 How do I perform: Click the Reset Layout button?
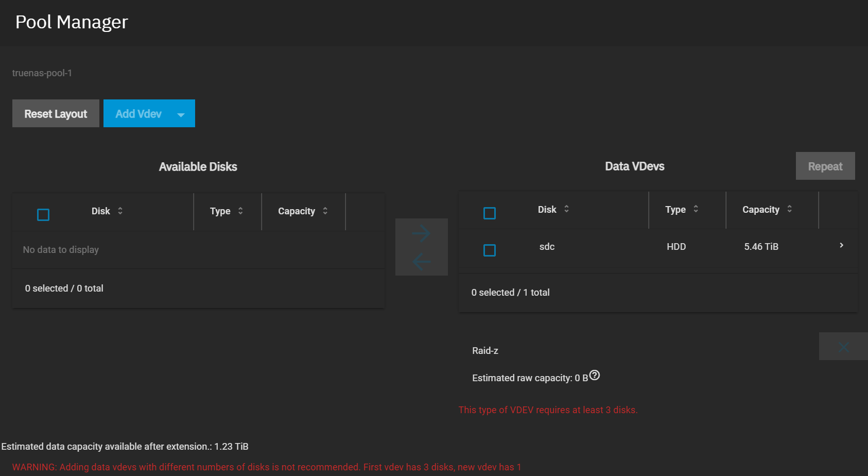coord(56,114)
